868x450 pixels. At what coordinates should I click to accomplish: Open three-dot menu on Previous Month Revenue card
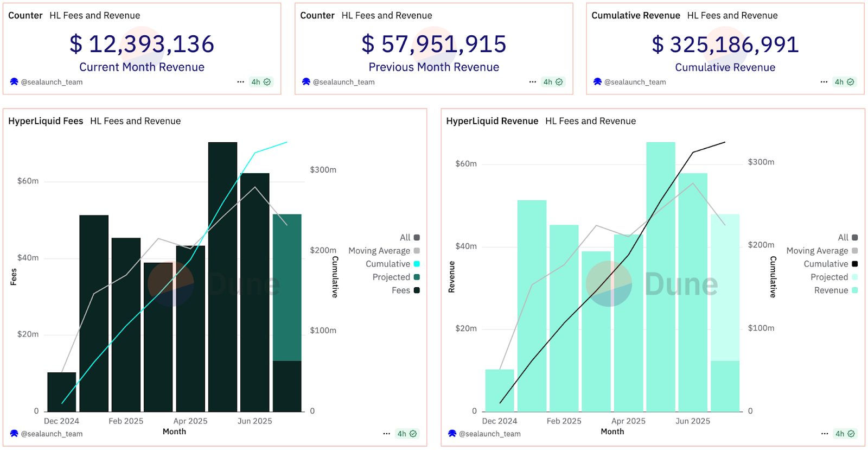(x=533, y=82)
